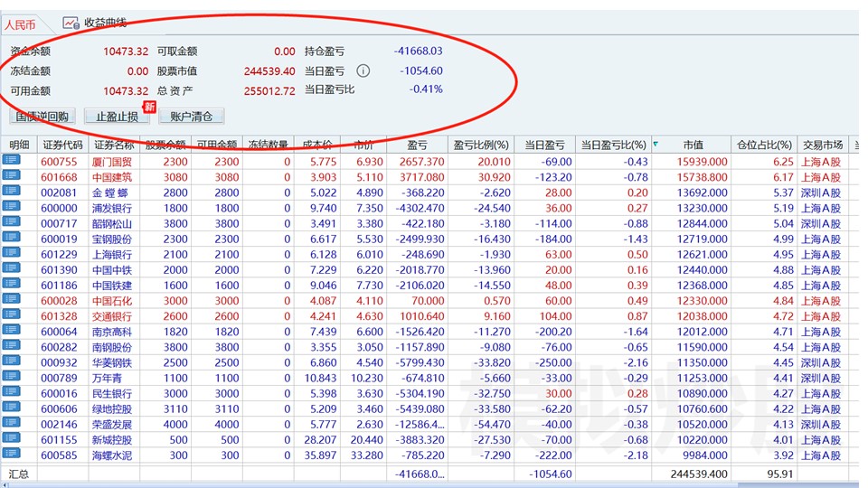Select stock name 中国石化
868x488 pixels.
(112, 301)
